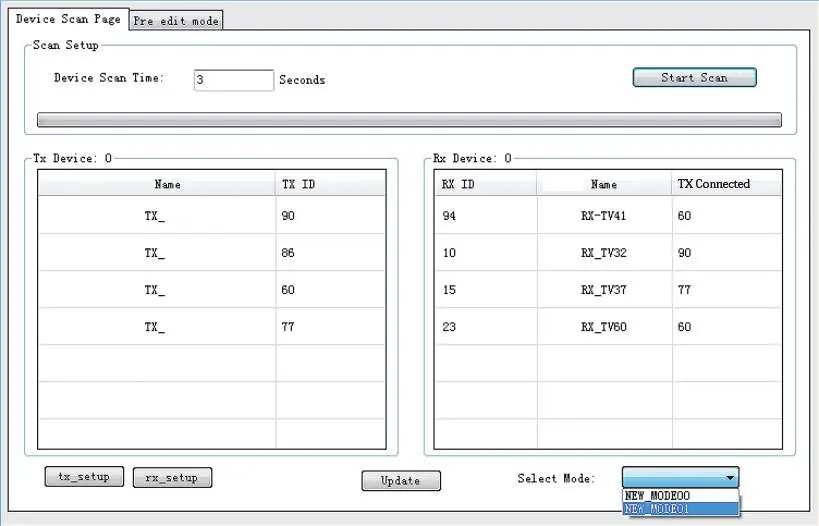Expand the Select Mode dropdown arrow
The height and width of the screenshot is (526, 819).
(730, 477)
